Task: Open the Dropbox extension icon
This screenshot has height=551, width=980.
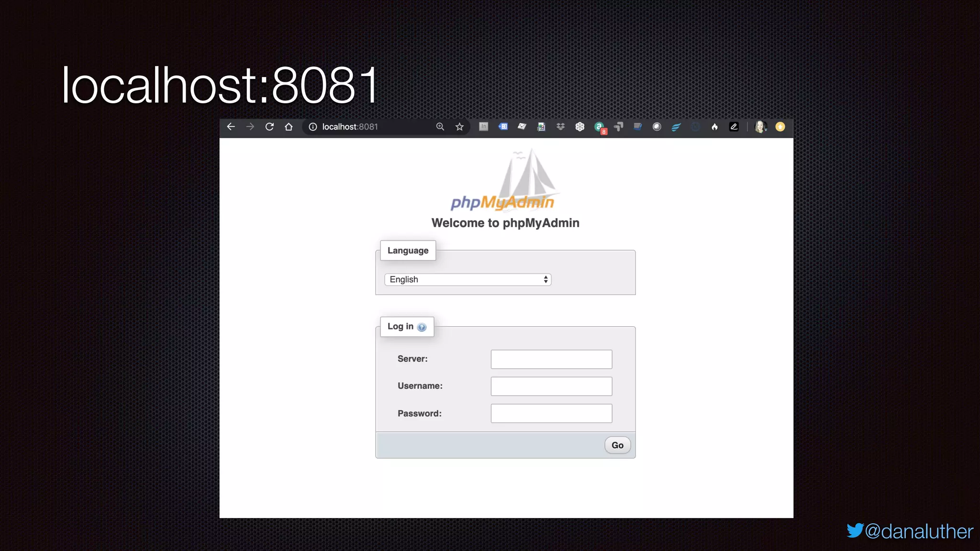Action: pos(560,127)
